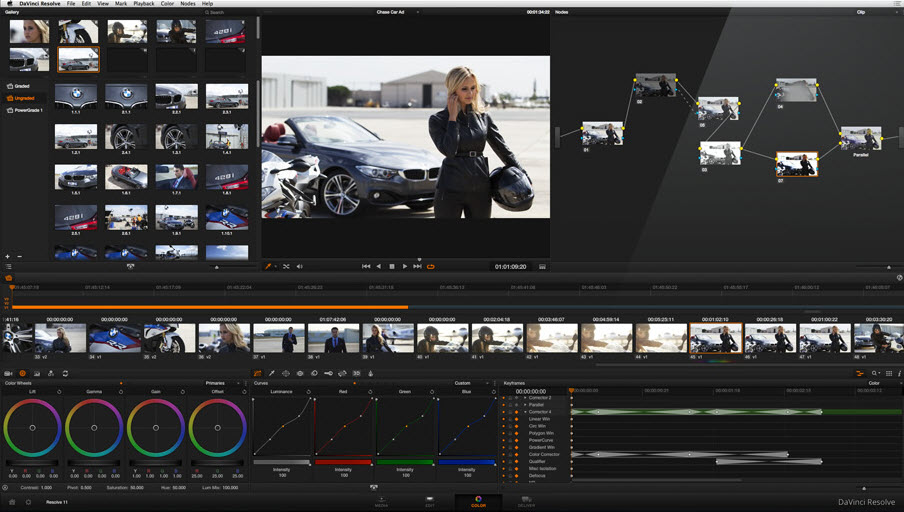
Task: Expand the Corrector 2 keyframe track
Action: click(x=525, y=398)
